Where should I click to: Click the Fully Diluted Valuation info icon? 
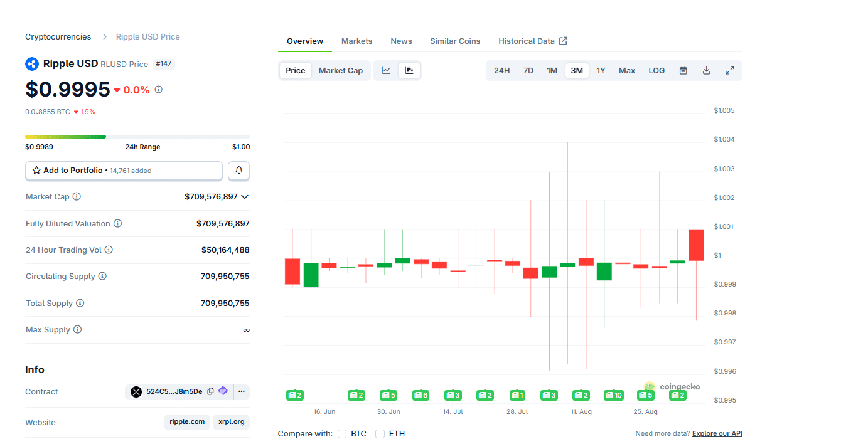[117, 224]
